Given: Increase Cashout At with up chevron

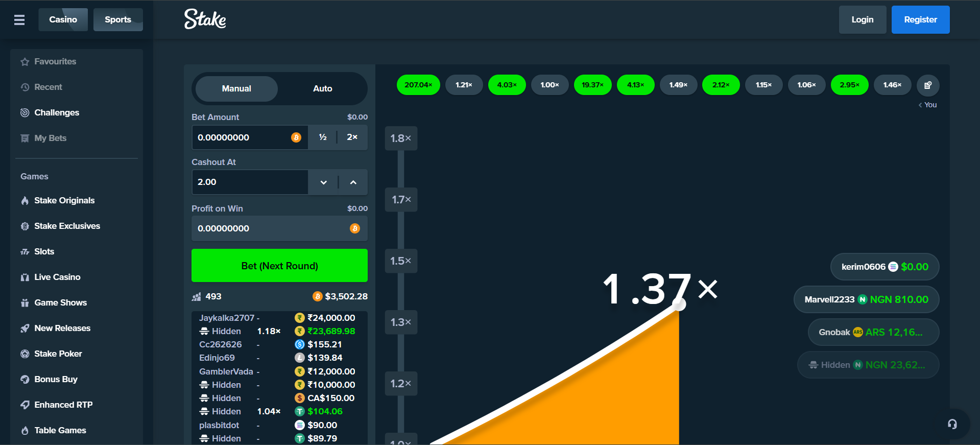Looking at the screenshot, I should click(x=353, y=182).
